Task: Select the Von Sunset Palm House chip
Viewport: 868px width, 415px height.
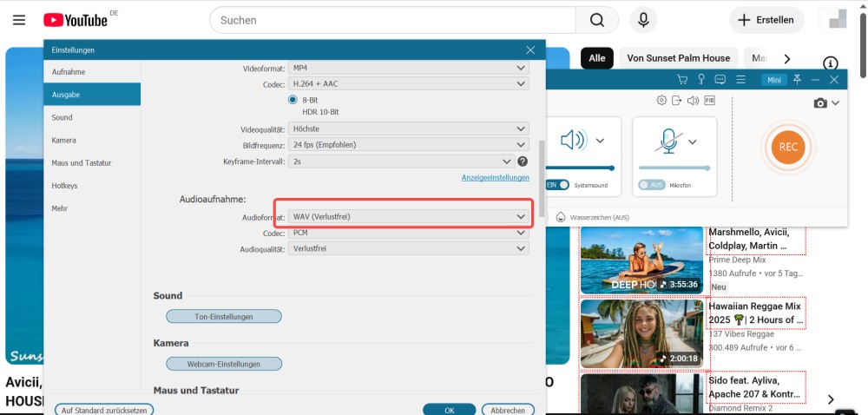Action: [x=678, y=58]
